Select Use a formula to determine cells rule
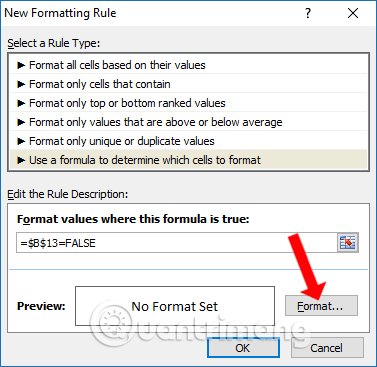 coord(188,160)
